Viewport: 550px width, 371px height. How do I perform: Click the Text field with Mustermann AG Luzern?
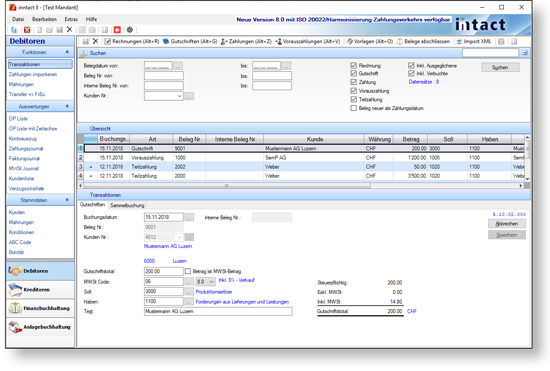(218, 311)
